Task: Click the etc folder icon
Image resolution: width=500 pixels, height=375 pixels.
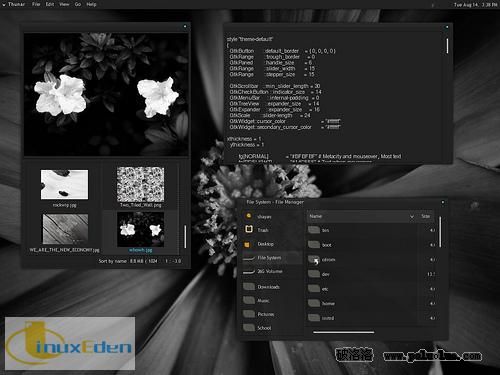Action: coord(314,288)
